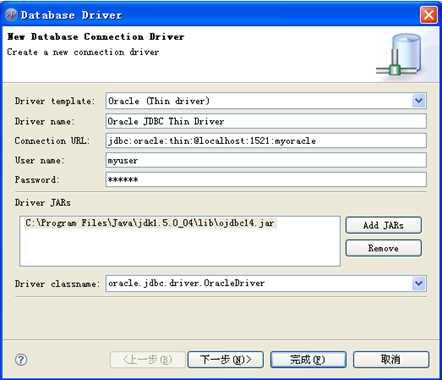Image resolution: width=442 pixels, height=380 pixels.
Task: Click the Create a new connection driver text
Action: [x=83, y=52]
